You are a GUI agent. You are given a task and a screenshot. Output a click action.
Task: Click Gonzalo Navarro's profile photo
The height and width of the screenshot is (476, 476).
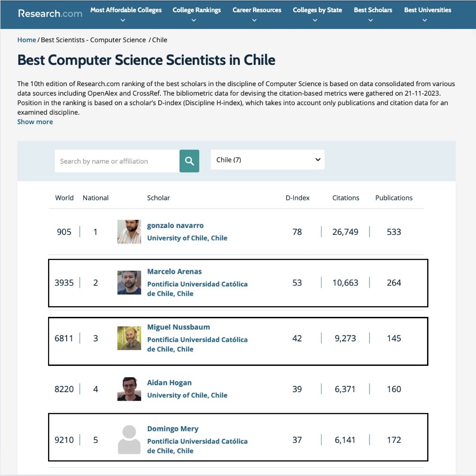pos(129,232)
